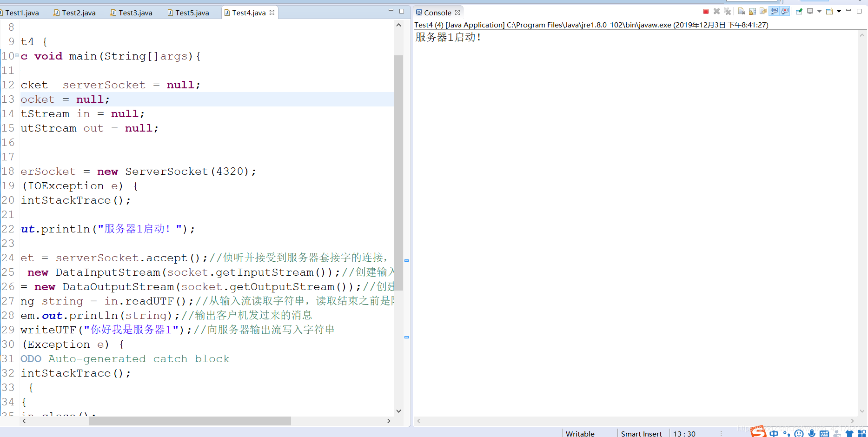The height and width of the screenshot is (437, 868).
Task: Toggle Scroll Lock in Console
Action: (753, 12)
